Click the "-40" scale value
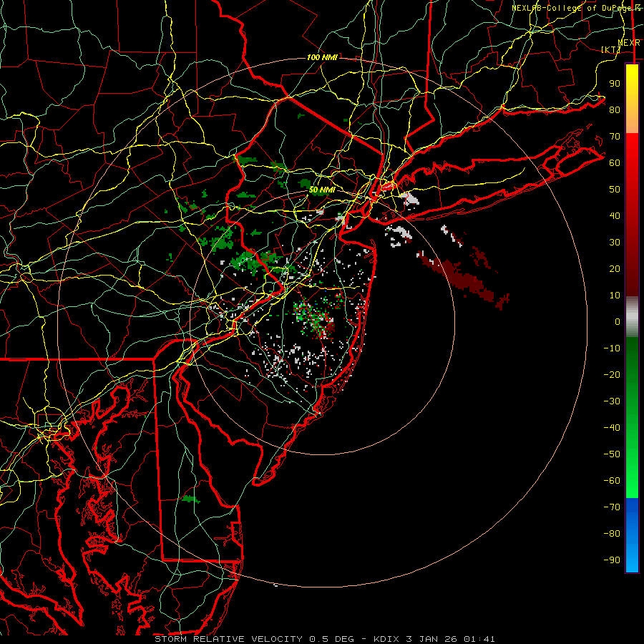The width and height of the screenshot is (644, 644). [x=612, y=428]
